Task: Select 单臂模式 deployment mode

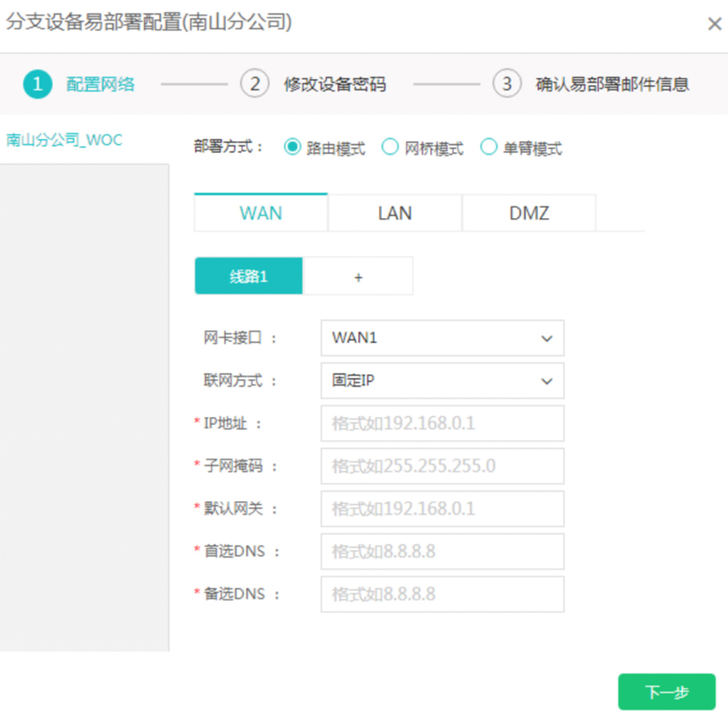Action: coord(489,148)
